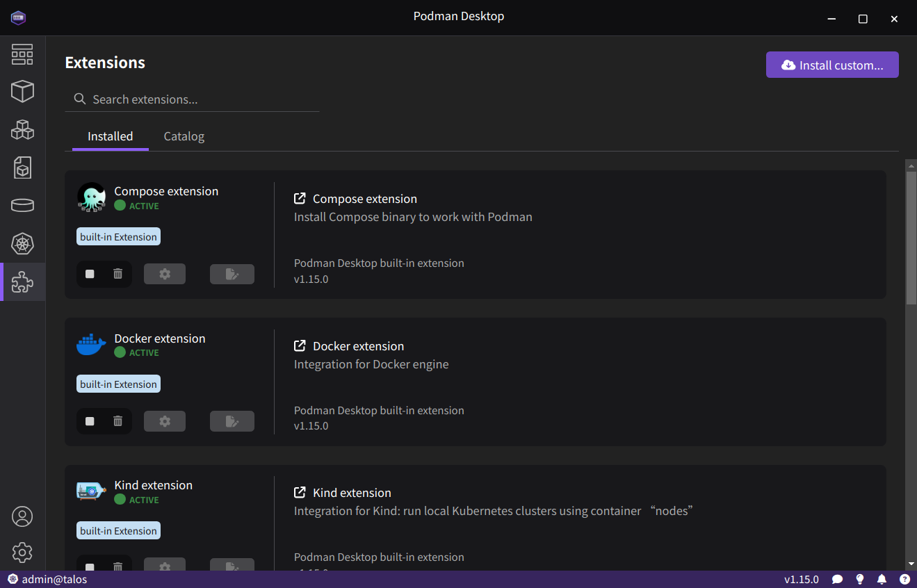The height and width of the screenshot is (588, 917).
Task: Click the Docker extension edit document icon
Action: point(232,421)
